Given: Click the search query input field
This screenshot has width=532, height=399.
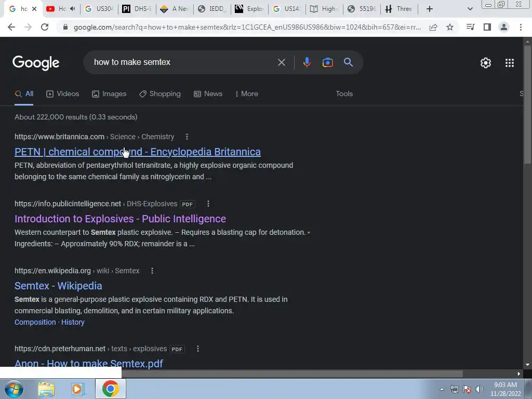Looking at the screenshot, I should (183, 62).
